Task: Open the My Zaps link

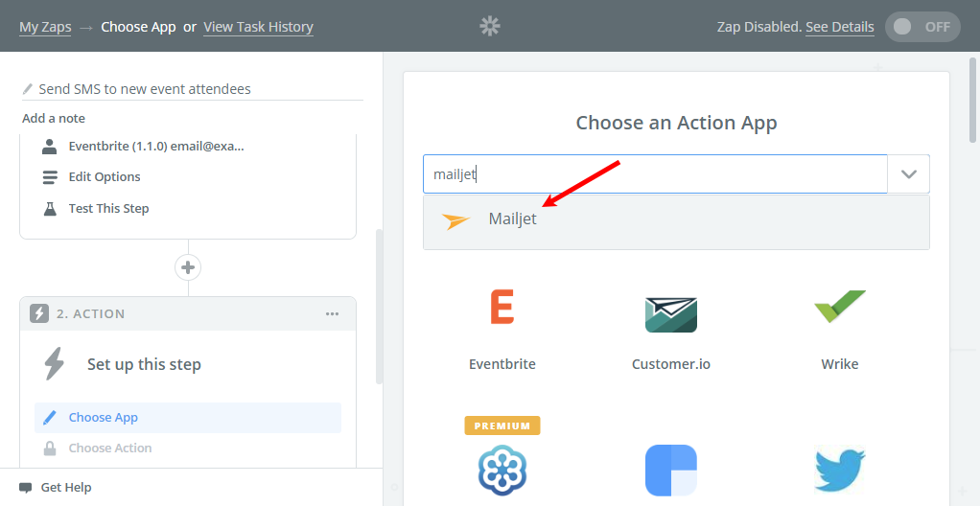Action: [x=45, y=27]
